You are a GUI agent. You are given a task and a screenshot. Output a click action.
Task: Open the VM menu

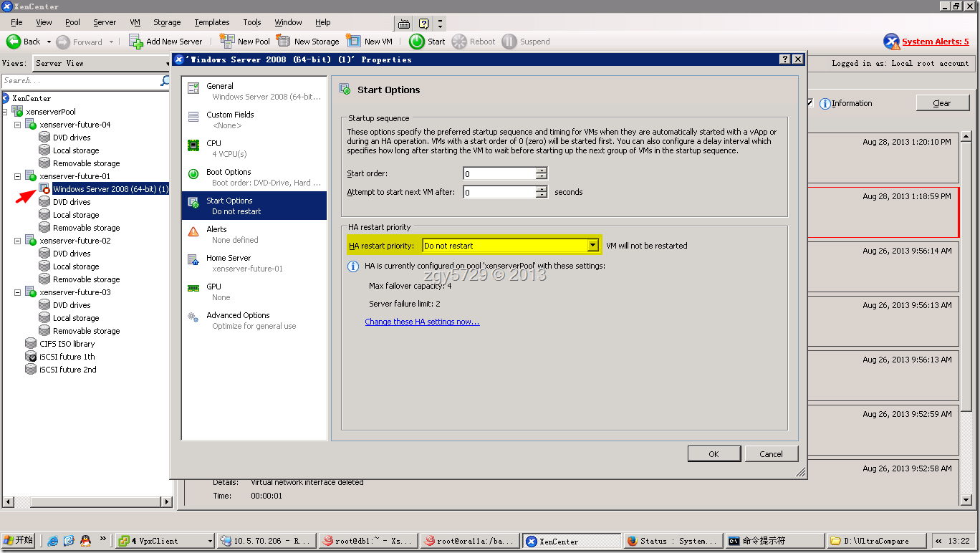point(135,22)
